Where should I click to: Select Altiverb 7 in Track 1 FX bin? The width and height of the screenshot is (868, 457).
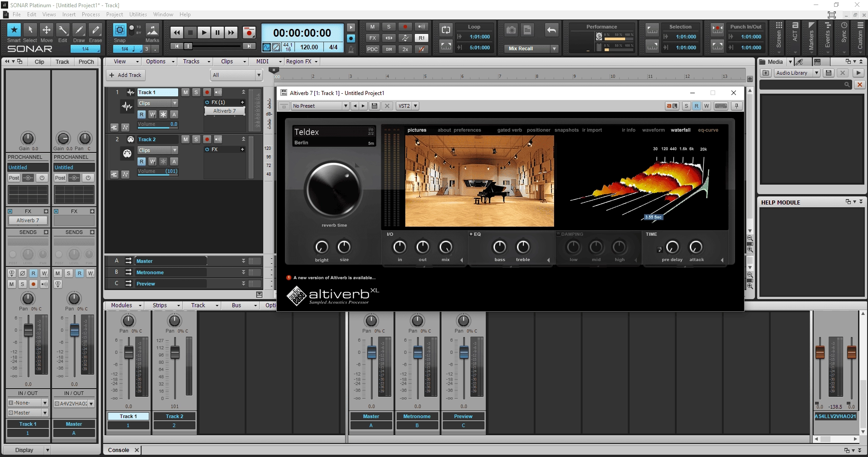tap(225, 111)
